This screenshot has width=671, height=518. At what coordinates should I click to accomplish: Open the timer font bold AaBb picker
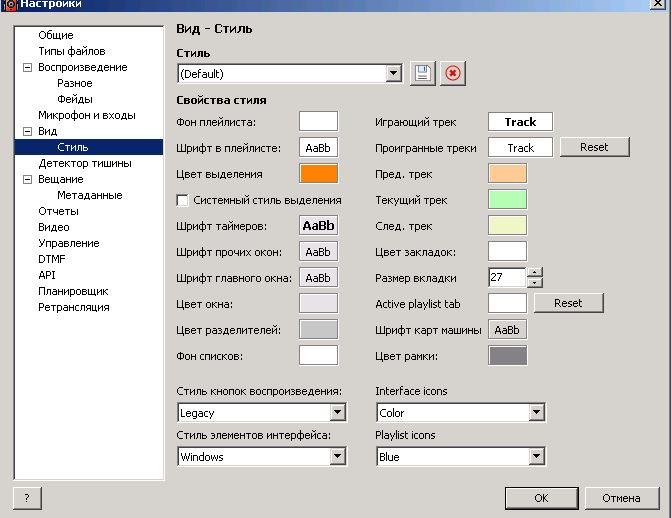point(319,225)
